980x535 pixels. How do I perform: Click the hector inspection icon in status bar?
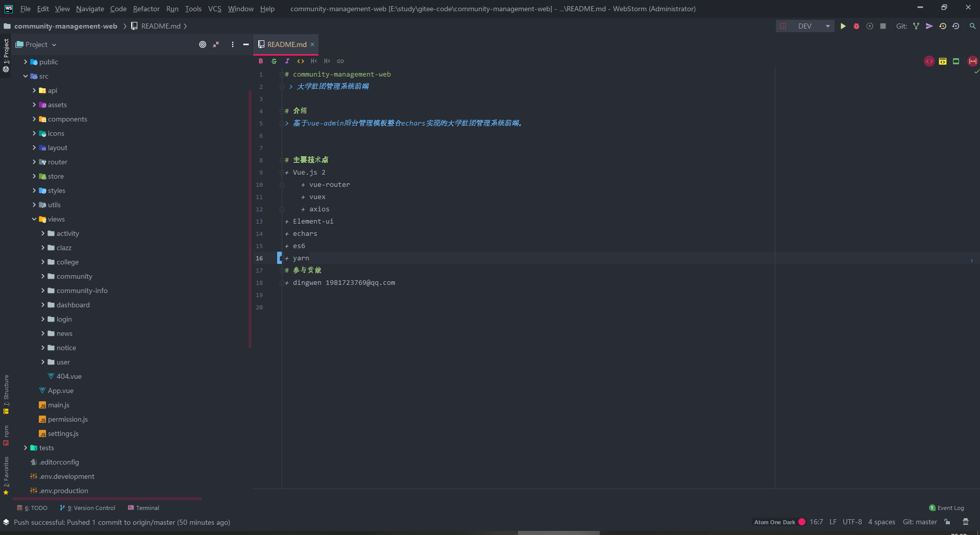966,522
